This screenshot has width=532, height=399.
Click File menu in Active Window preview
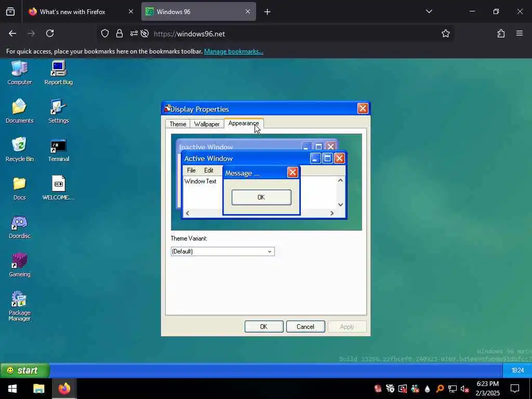[191, 170]
